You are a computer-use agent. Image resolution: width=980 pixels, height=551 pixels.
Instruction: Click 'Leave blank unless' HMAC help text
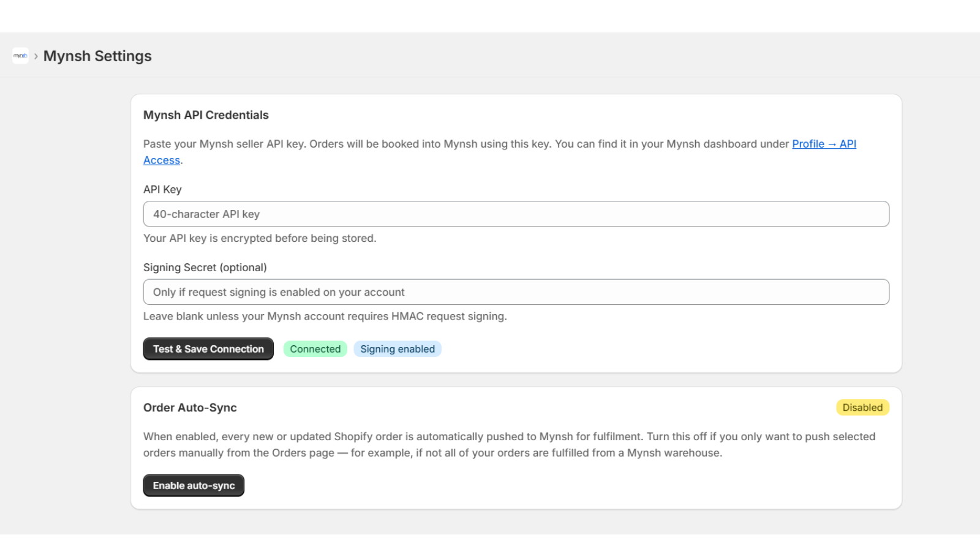pos(325,317)
